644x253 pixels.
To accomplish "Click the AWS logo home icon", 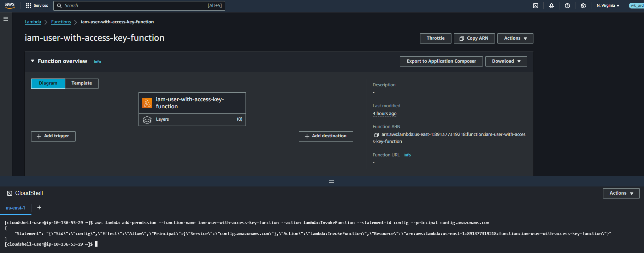I will 10,5.
